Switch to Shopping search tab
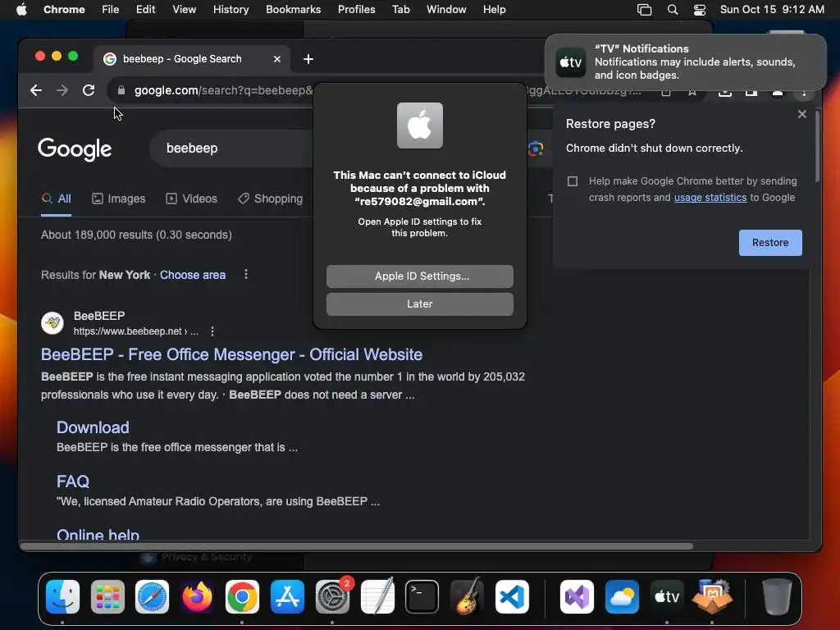The height and width of the screenshot is (630, 840). pos(271,199)
